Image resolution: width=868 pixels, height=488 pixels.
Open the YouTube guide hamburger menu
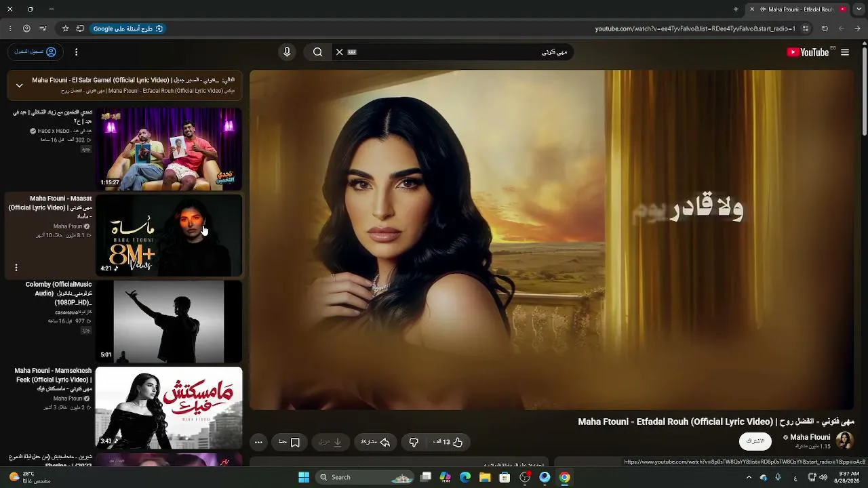(x=845, y=52)
